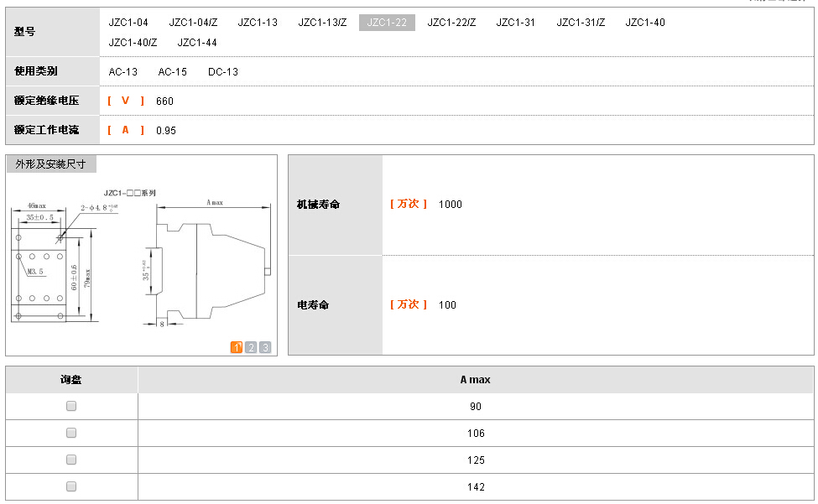Select model JZC1-04/Z
Screen dimensions: 818x504
(x=193, y=23)
